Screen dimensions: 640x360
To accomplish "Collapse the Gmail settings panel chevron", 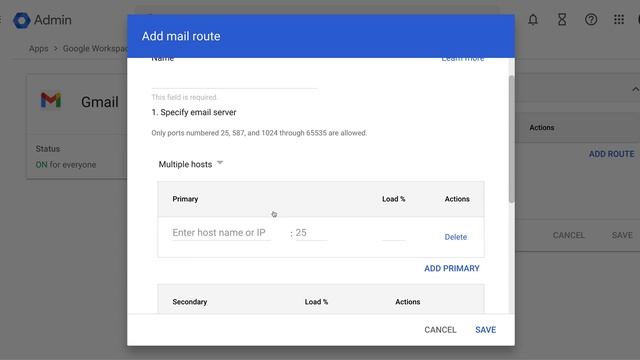I will click(635, 89).
